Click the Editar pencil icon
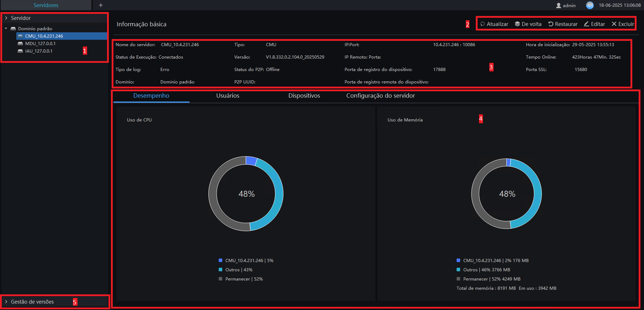644x310 pixels. tap(586, 24)
